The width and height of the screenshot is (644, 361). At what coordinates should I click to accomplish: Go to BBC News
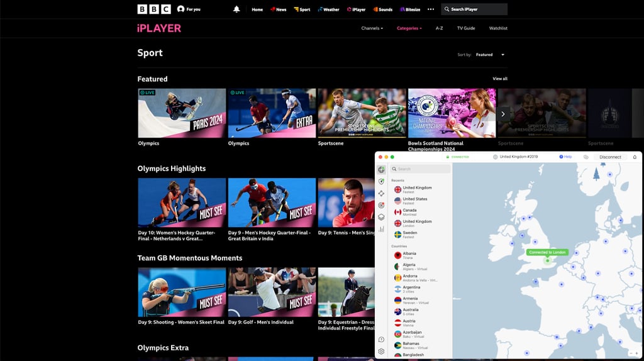[x=279, y=9]
